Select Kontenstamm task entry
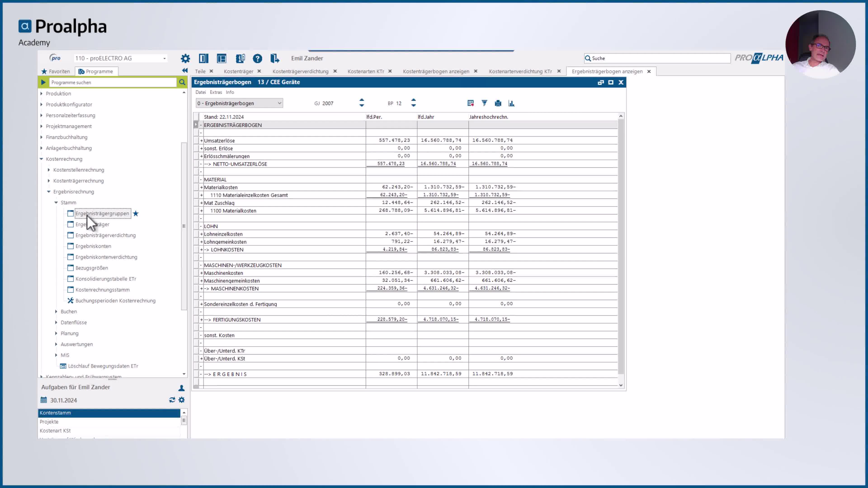Viewport: 868px width, 488px height. tap(109, 413)
